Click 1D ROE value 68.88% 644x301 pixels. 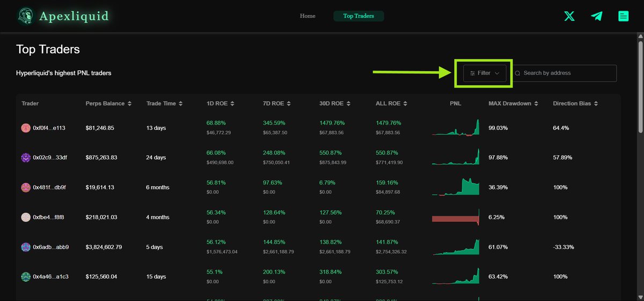(x=216, y=123)
